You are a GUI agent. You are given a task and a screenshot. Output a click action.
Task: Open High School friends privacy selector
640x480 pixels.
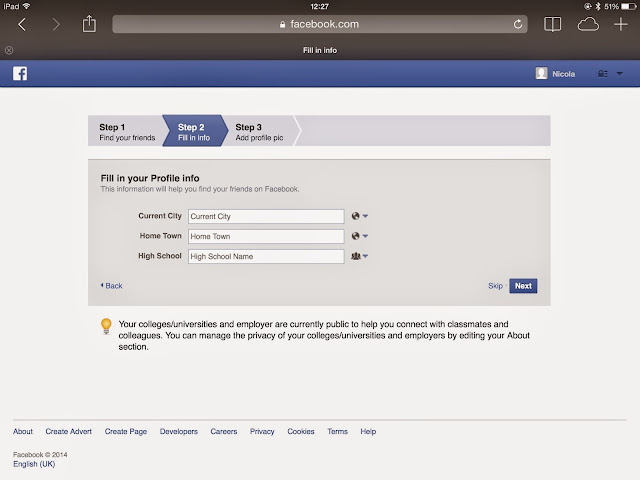[359, 256]
